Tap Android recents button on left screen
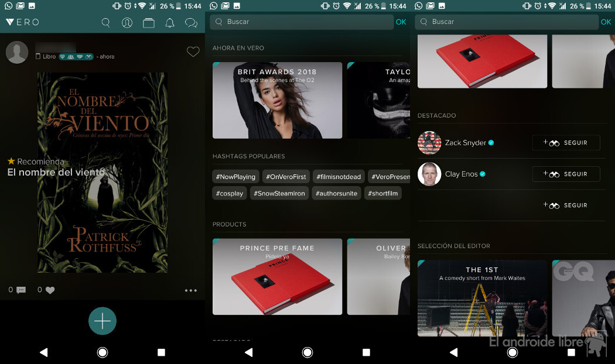This screenshot has width=615, height=364. coord(161,352)
